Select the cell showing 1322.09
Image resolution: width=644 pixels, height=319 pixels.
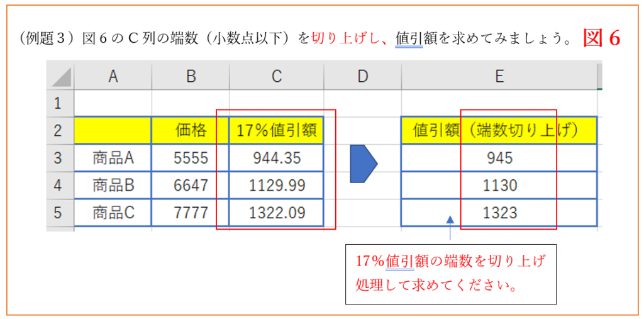277,213
